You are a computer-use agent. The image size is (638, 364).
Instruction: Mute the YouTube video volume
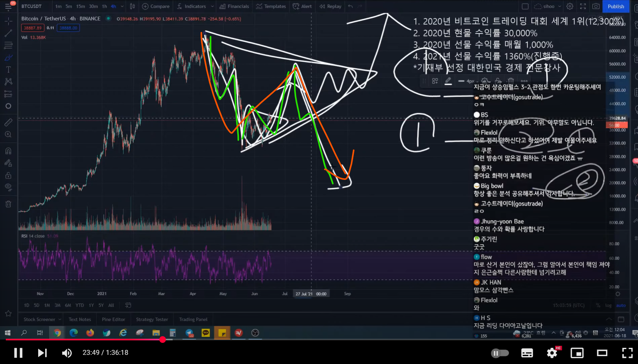tap(66, 353)
